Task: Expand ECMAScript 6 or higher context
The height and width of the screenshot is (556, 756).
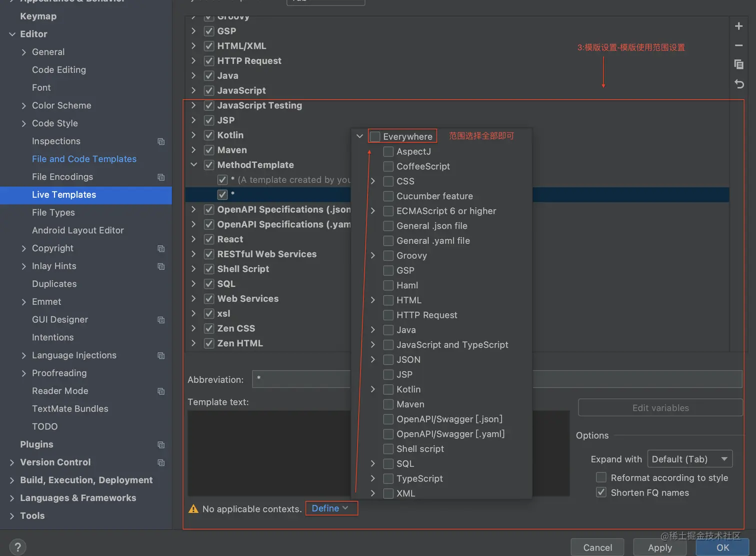Action: [x=372, y=211]
